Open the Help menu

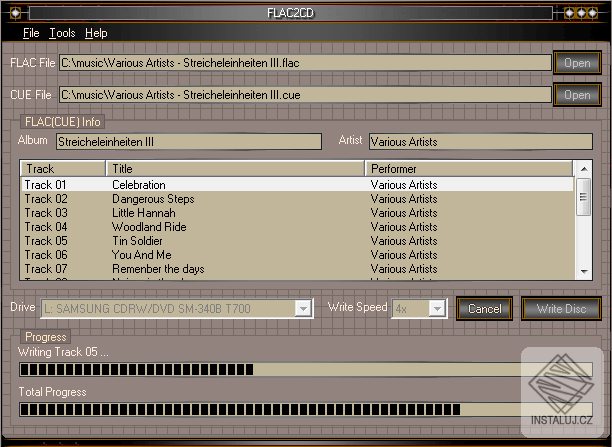coord(96,33)
